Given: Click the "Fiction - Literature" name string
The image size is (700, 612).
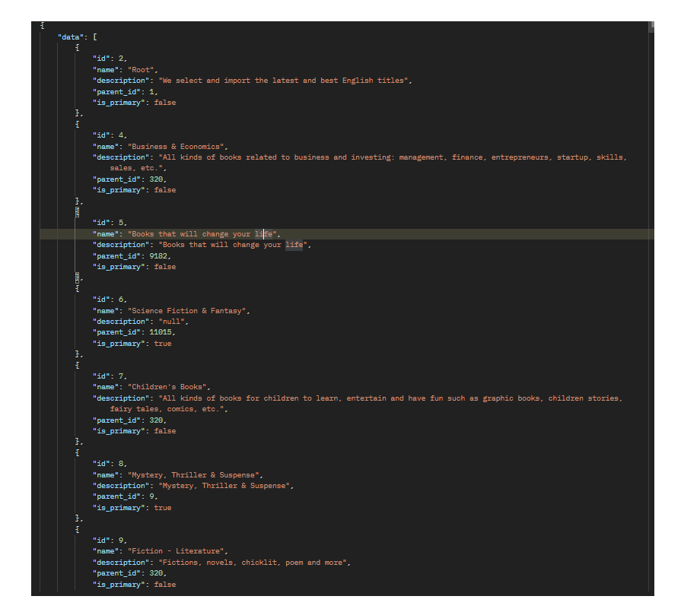Looking at the screenshot, I should coord(176,551).
